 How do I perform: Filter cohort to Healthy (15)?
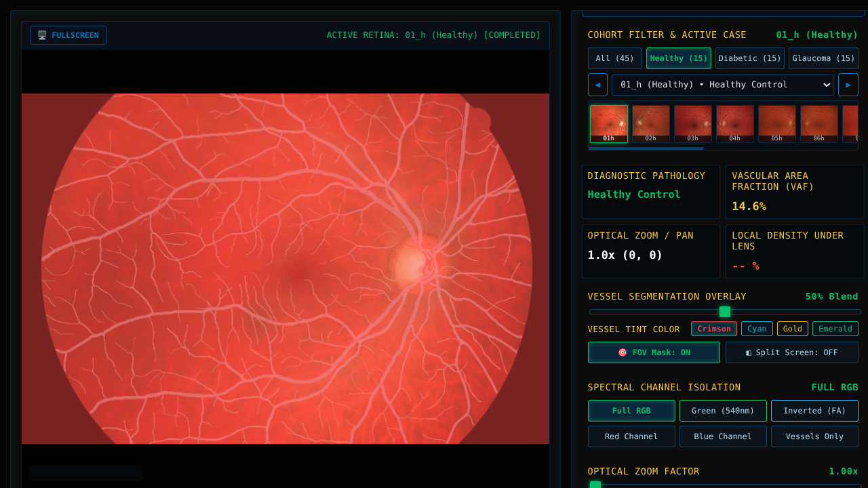click(x=679, y=58)
